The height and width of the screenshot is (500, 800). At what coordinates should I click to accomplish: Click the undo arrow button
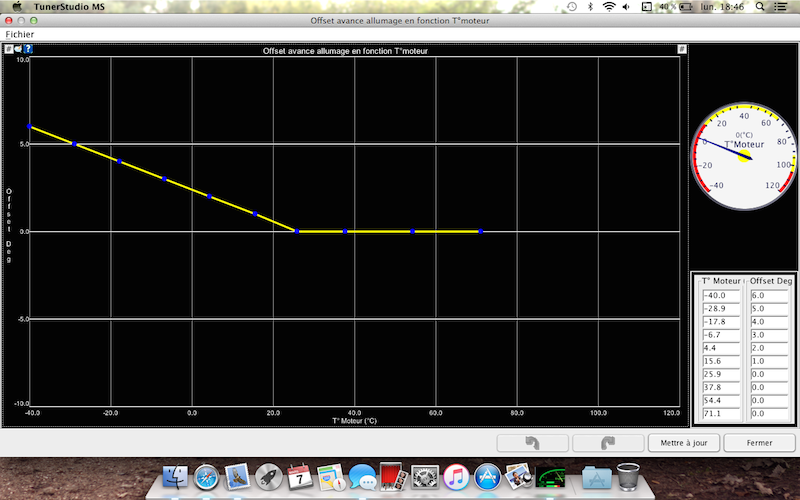[x=533, y=443]
